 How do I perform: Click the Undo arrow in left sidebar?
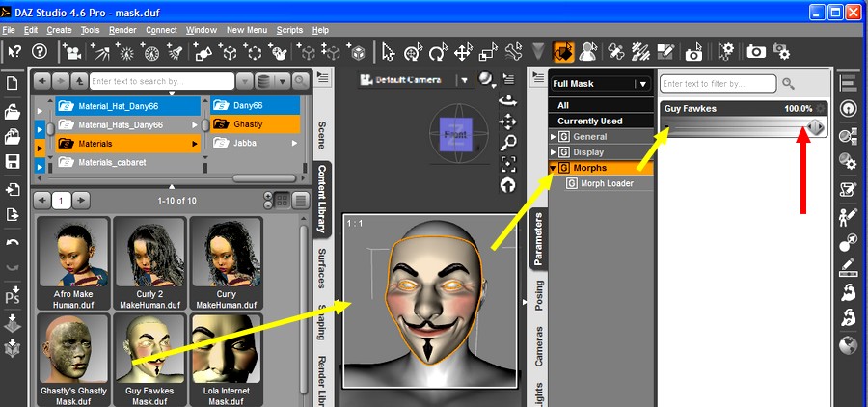pyautogui.click(x=13, y=242)
